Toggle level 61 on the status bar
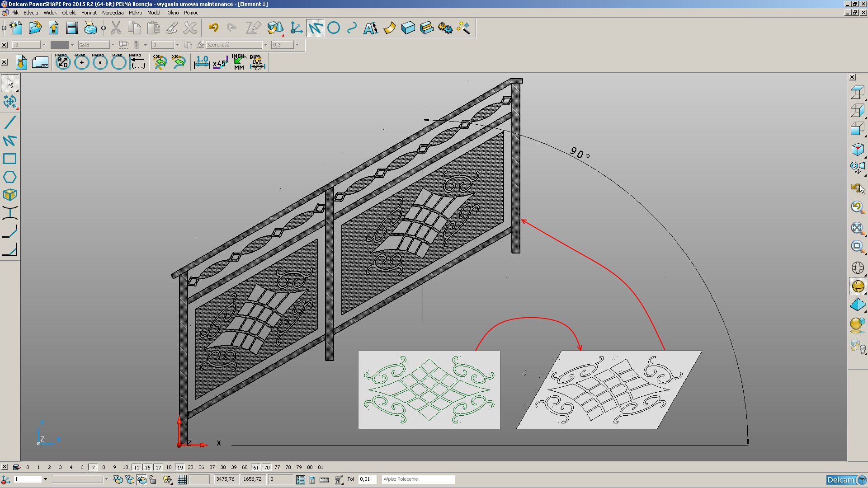868x488 pixels. coord(256,467)
